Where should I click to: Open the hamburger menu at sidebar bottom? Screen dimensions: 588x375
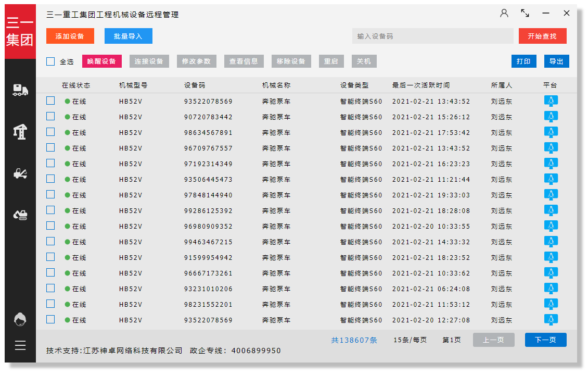click(20, 345)
